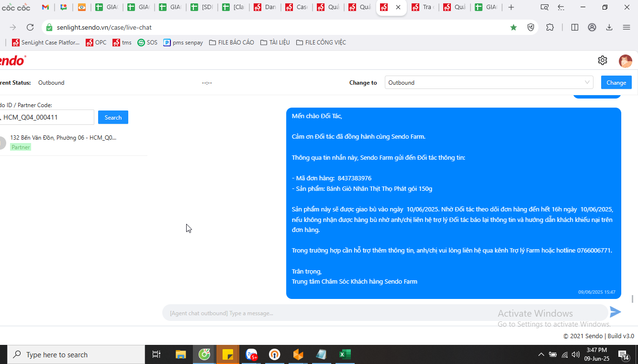Open the Wi-Fi network tray icon
Screen dimensions: 638x364
pos(565,355)
